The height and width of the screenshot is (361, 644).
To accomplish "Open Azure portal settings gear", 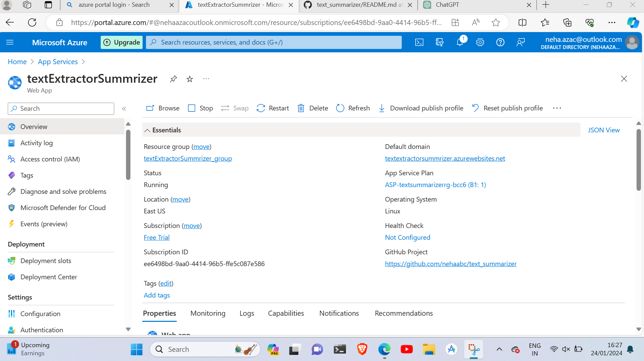I will [x=480, y=42].
